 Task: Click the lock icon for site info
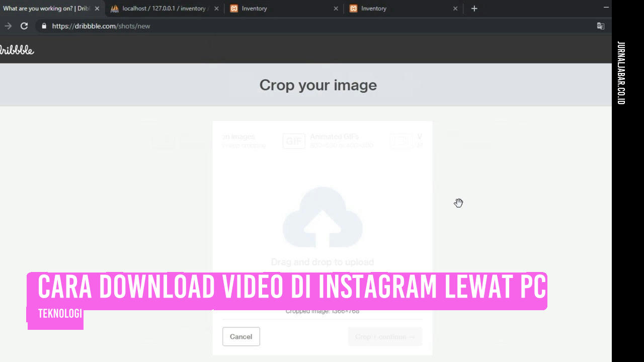(44, 26)
